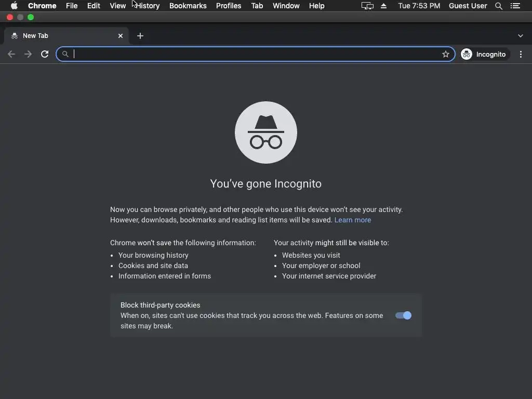This screenshot has height=399, width=532.
Task: Open a new tab with plus button
Action: point(140,36)
